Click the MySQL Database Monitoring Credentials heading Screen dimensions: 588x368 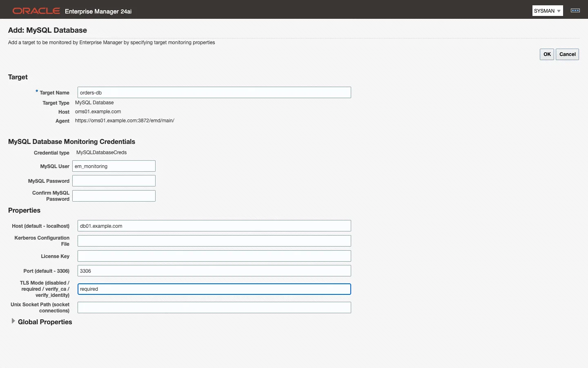tap(71, 141)
